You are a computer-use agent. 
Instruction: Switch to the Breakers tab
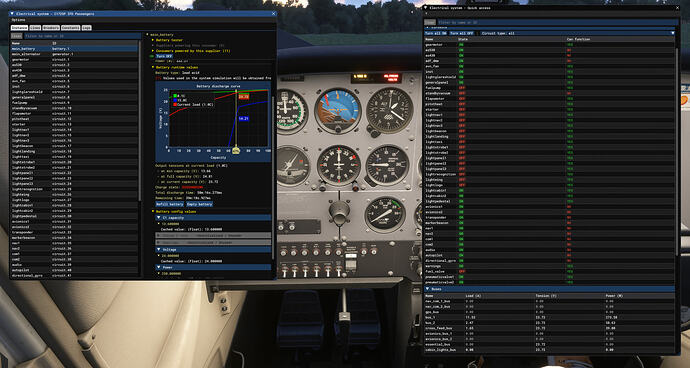(x=51, y=27)
